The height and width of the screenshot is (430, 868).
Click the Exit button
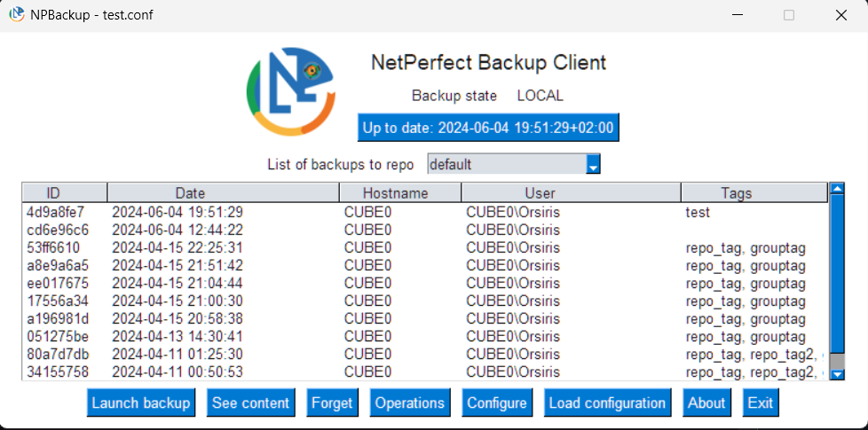coord(761,403)
